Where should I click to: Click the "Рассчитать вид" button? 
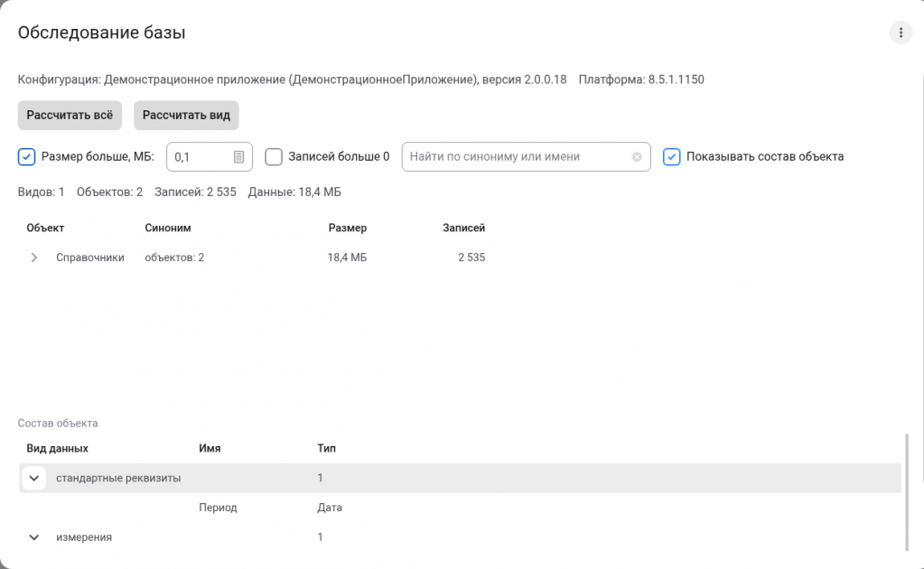point(186,115)
